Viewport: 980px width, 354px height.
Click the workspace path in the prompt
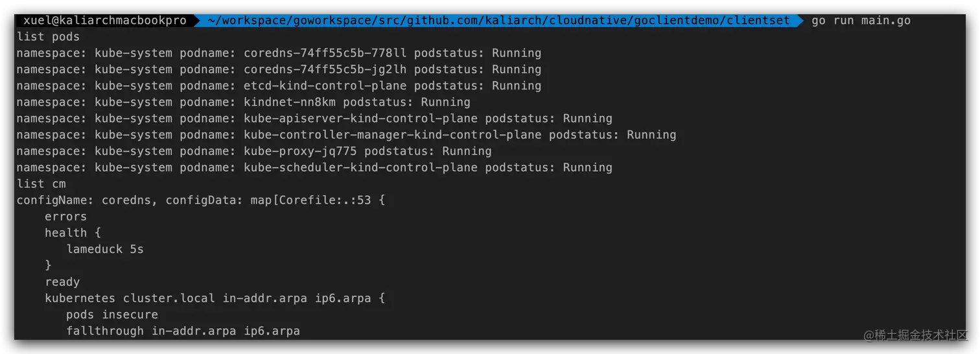pyautogui.click(x=499, y=21)
